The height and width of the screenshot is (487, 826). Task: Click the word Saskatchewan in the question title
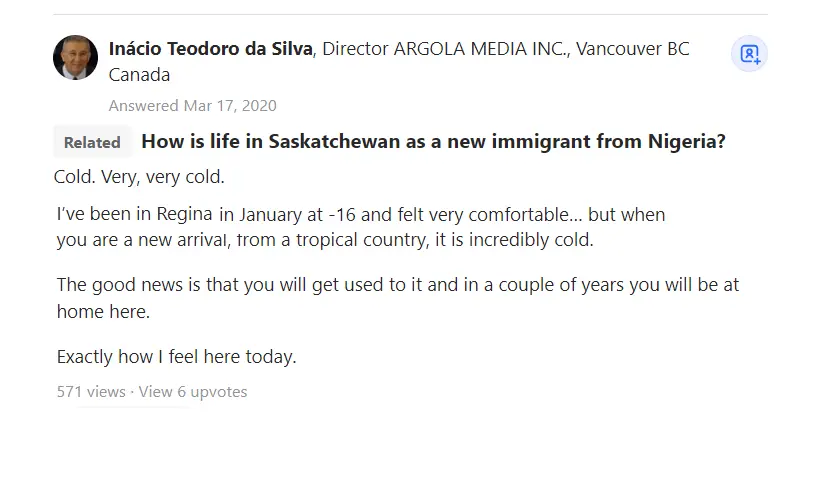click(334, 141)
